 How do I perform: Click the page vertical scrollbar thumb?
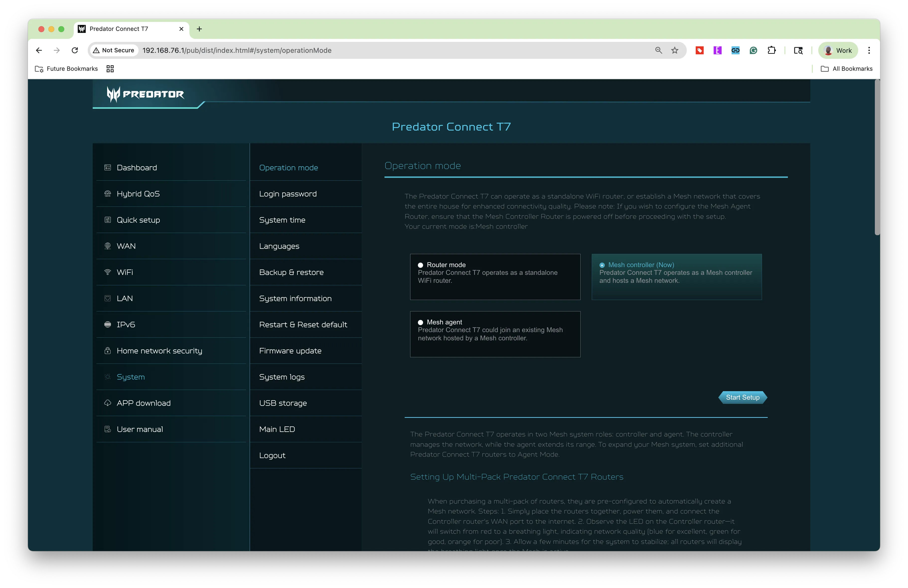pos(877,157)
